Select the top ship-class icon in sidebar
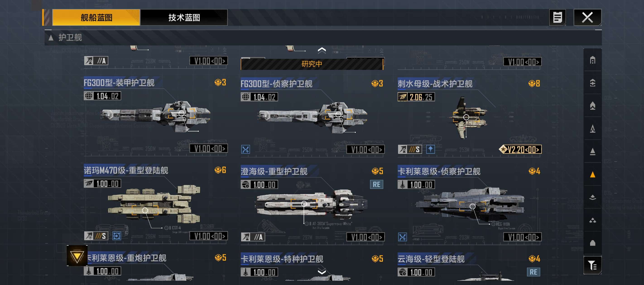Image resolution: width=644 pixels, height=285 pixels. coord(593,60)
